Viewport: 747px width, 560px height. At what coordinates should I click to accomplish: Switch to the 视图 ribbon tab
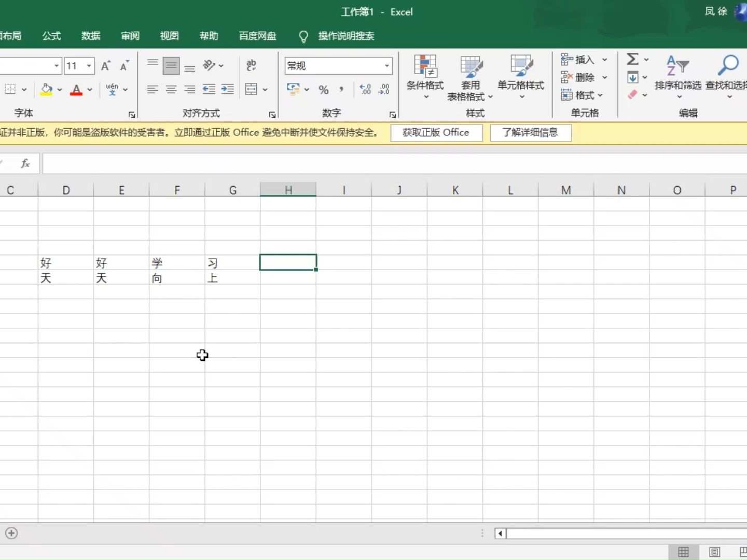click(169, 36)
